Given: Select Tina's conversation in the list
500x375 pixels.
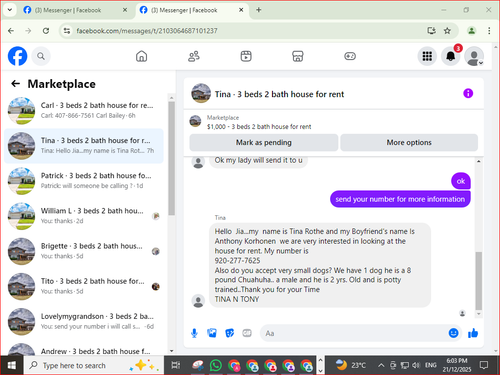Looking at the screenshot, I should [x=84, y=146].
